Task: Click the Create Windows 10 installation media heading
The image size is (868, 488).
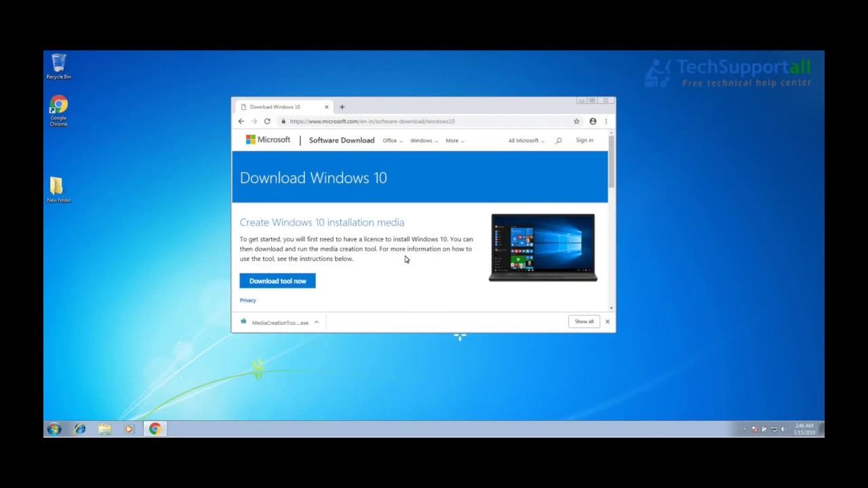Action: [321, 222]
